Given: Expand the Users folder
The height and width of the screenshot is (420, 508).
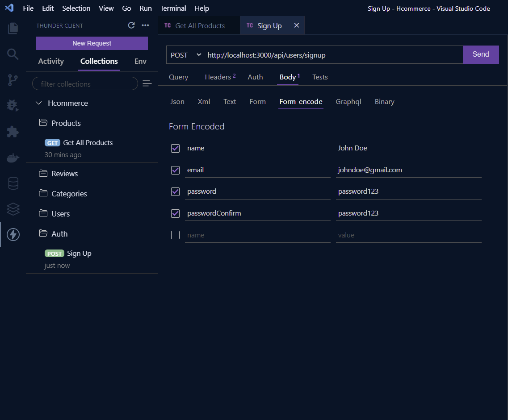Looking at the screenshot, I should click(60, 214).
